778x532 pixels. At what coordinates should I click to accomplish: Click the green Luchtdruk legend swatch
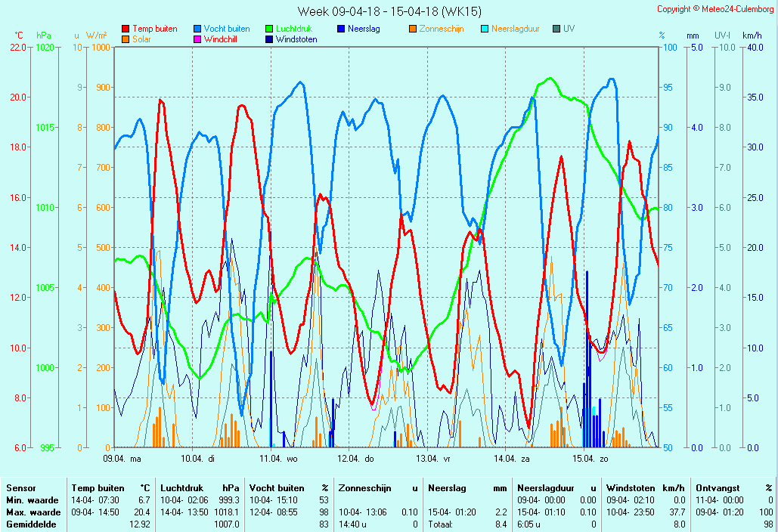click(269, 29)
